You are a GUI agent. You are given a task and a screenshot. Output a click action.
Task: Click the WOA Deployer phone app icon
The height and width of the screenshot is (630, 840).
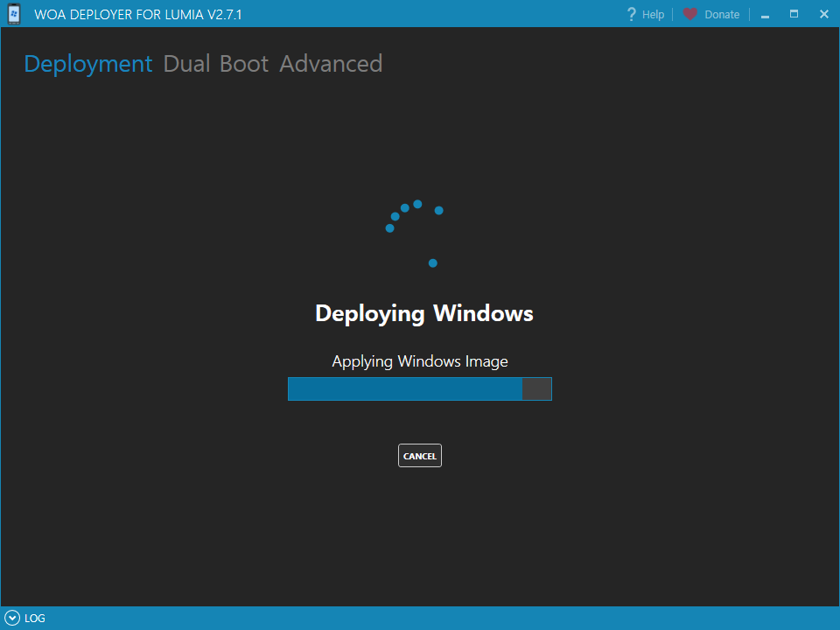(x=14, y=14)
